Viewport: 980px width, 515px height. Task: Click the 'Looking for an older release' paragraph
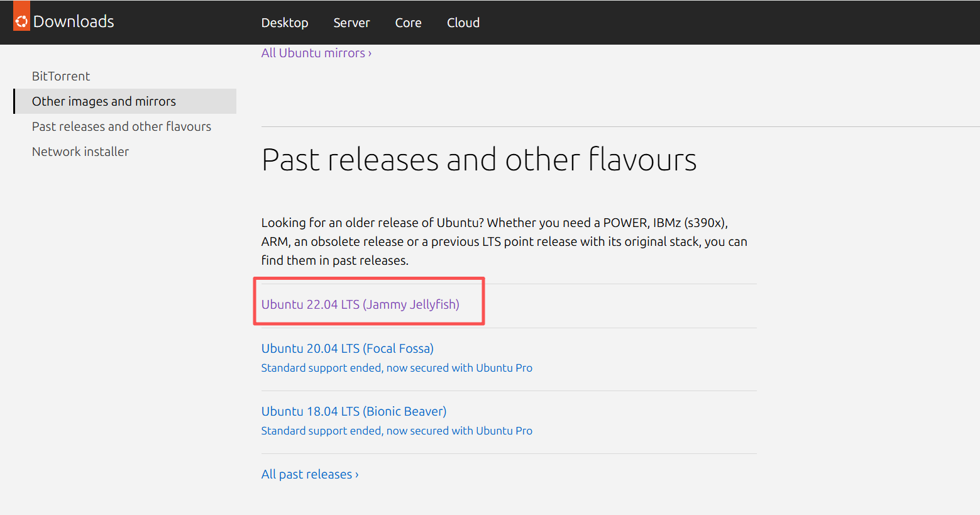click(x=504, y=241)
